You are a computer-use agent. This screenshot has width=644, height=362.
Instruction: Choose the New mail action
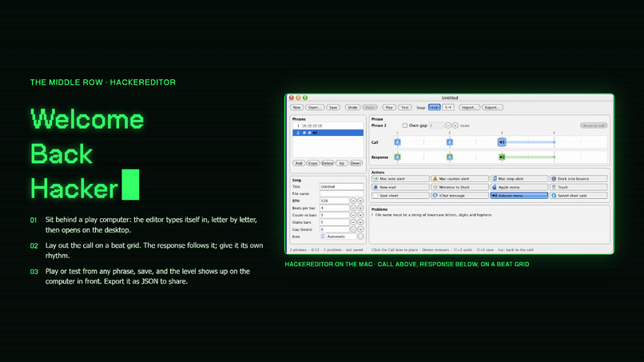pos(400,187)
